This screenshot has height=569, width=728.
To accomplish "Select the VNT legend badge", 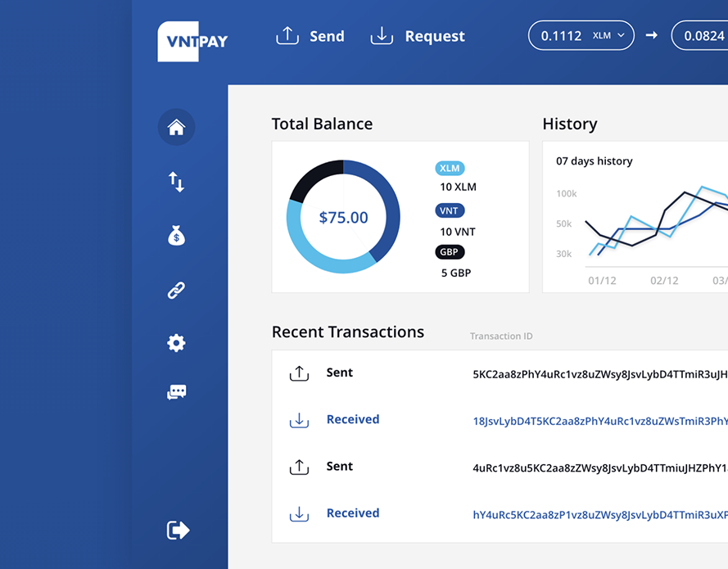I will coord(450,210).
